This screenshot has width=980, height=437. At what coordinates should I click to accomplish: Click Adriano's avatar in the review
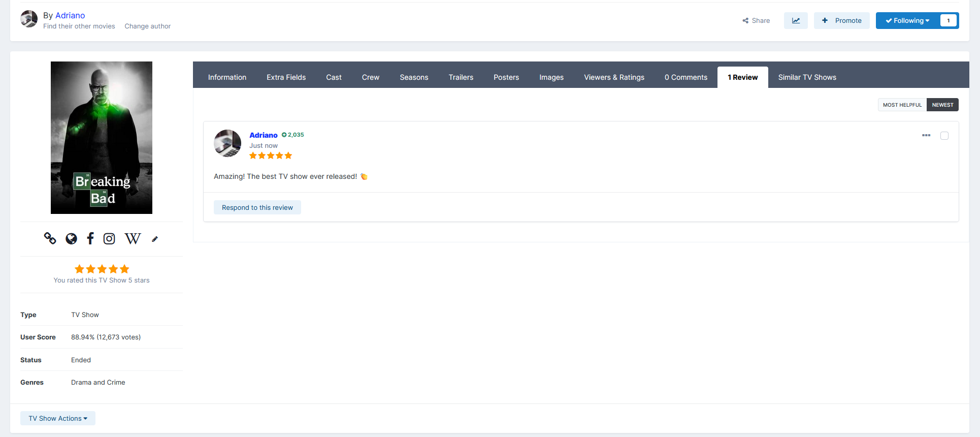click(227, 143)
